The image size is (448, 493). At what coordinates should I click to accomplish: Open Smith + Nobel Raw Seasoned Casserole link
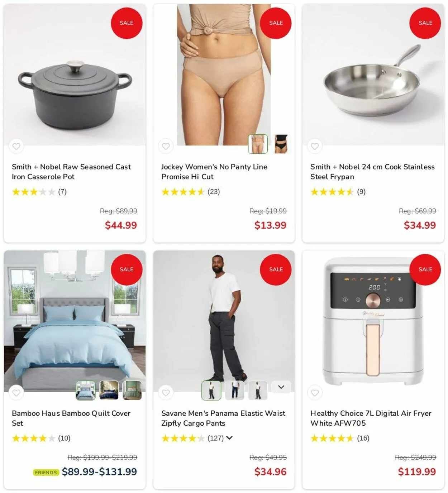click(71, 172)
